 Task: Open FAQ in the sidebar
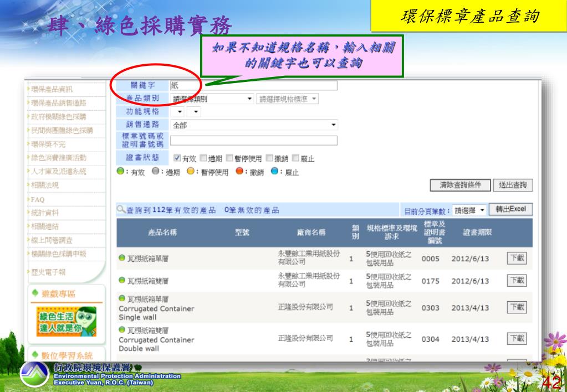point(37,199)
